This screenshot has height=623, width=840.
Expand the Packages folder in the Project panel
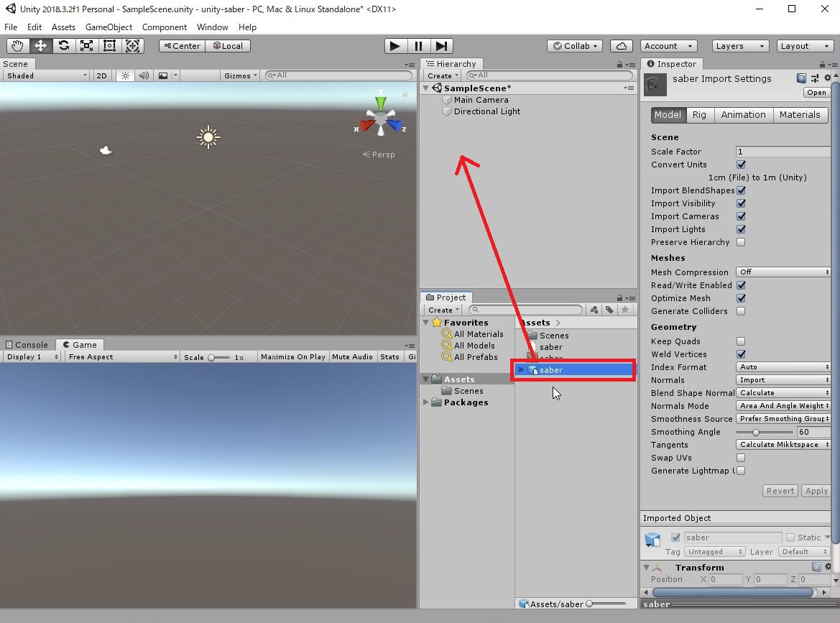[425, 402]
